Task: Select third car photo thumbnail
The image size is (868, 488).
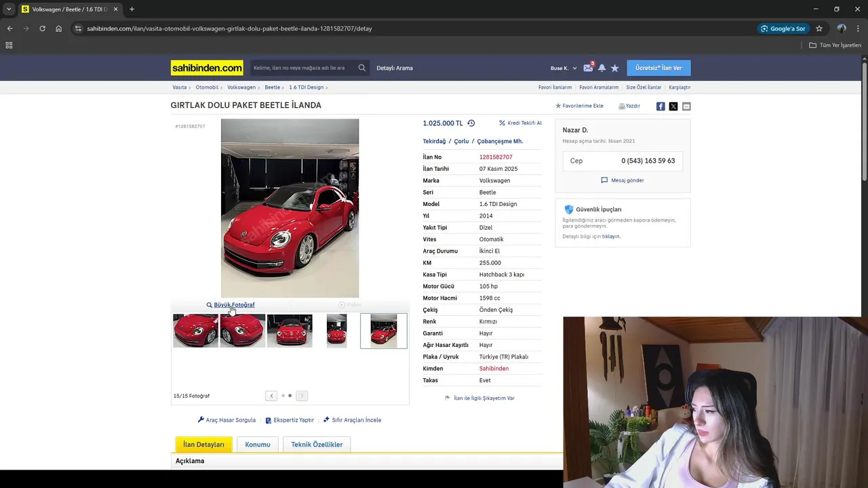Action: [x=290, y=331]
